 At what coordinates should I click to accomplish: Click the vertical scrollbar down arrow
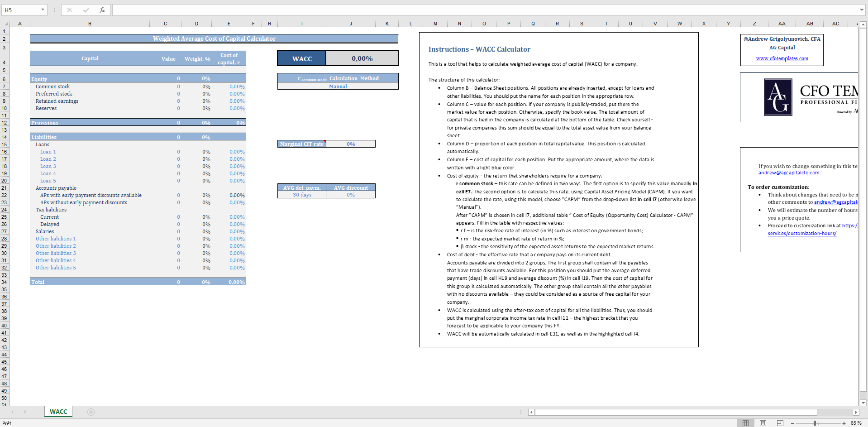[x=863, y=403]
